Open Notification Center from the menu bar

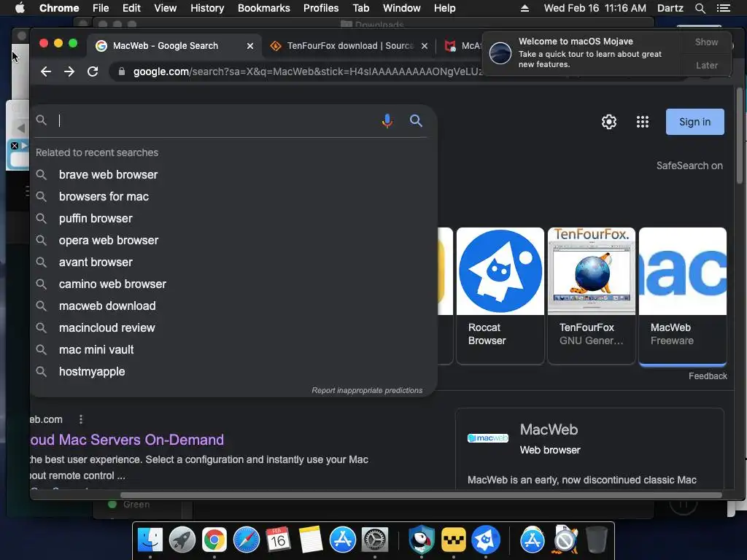click(x=724, y=8)
